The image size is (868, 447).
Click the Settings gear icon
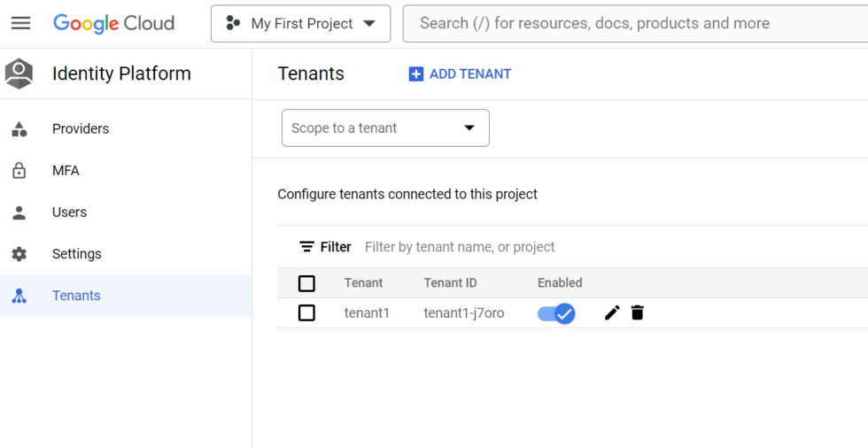click(x=19, y=254)
